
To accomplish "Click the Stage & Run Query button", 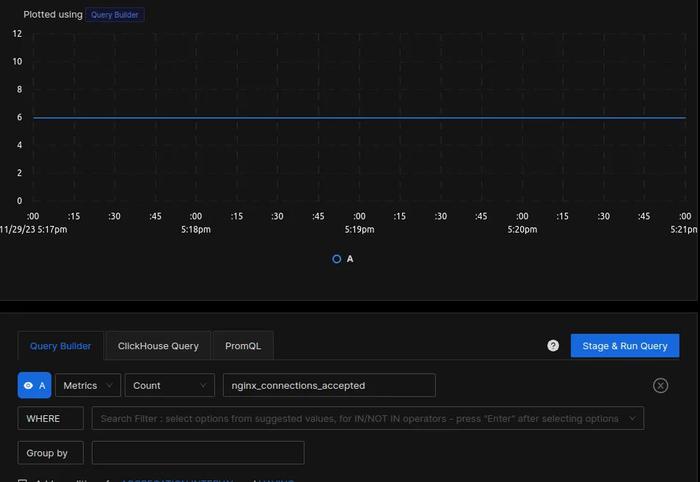I will (x=625, y=346).
